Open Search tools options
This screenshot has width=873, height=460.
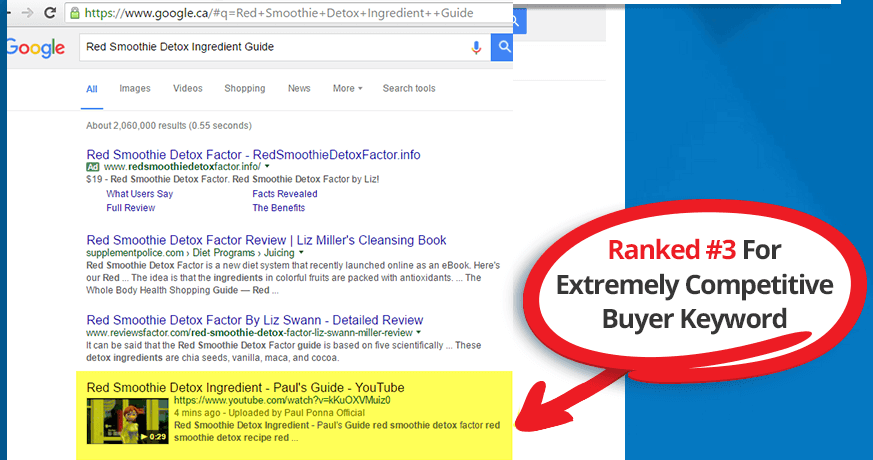pos(409,89)
